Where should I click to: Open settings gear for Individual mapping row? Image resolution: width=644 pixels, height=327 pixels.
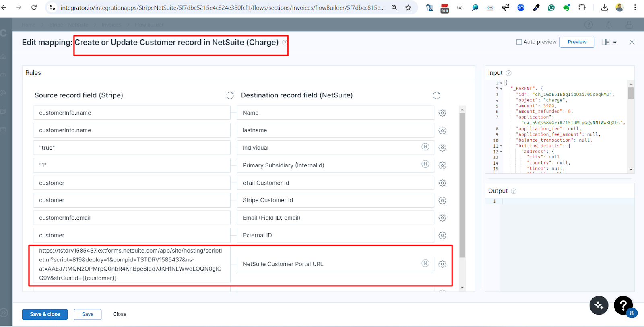pos(442,148)
